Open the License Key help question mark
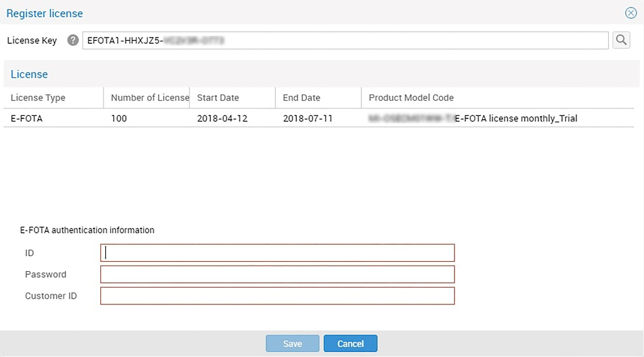 point(73,40)
